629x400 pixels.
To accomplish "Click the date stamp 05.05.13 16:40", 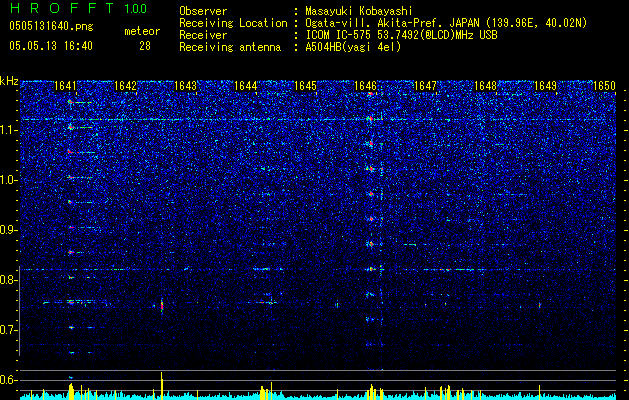I will click(51, 46).
